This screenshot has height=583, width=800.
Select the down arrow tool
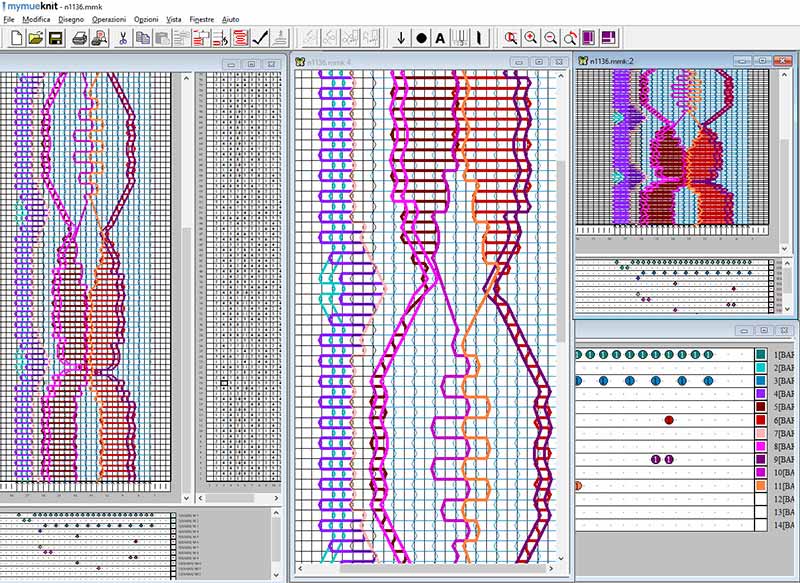tap(401, 38)
